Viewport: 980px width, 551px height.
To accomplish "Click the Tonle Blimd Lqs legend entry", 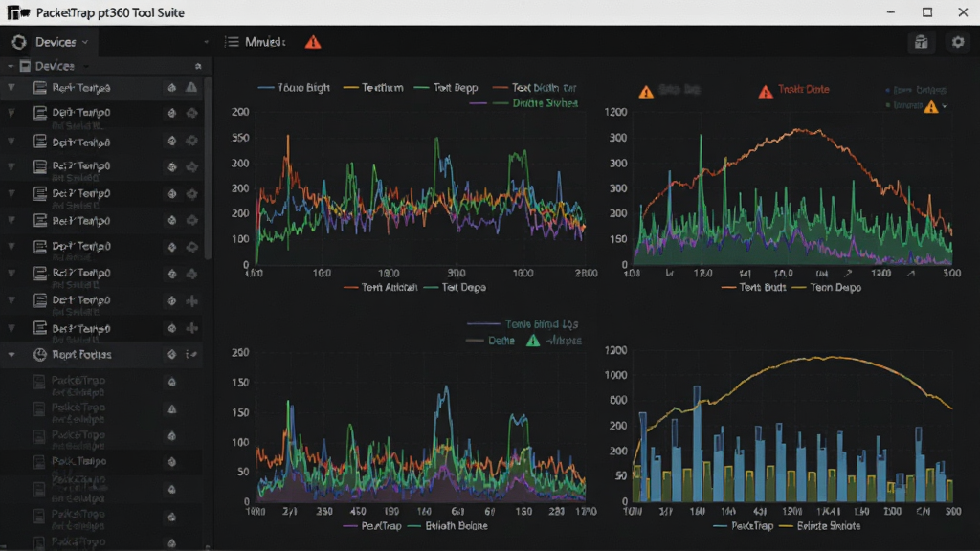I will pyautogui.click(x=523, y=323).
